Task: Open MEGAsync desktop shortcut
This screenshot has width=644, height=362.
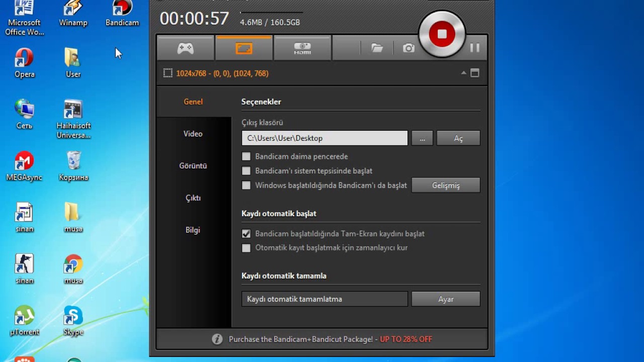Action: (x=24, y=166)
